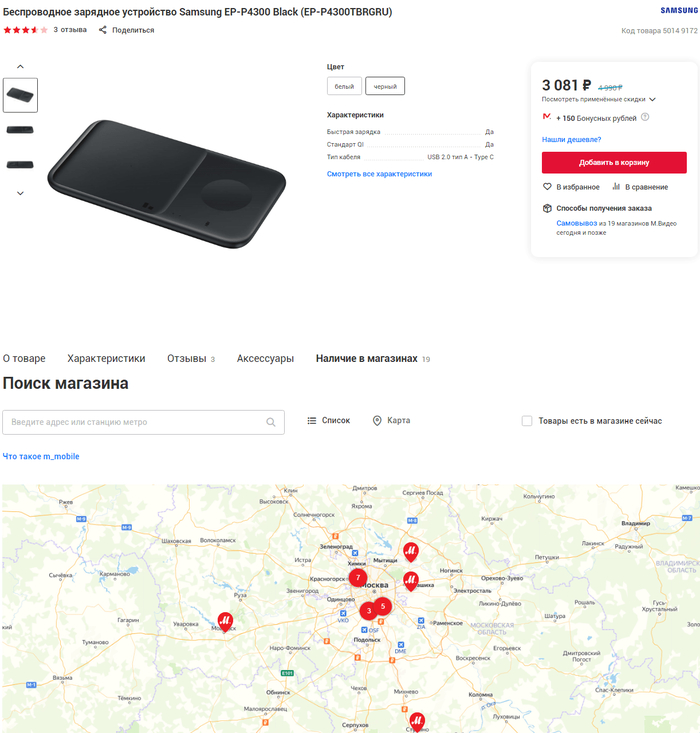
Task: Click the store pin near Мытищи
Action: pos(411,552)
